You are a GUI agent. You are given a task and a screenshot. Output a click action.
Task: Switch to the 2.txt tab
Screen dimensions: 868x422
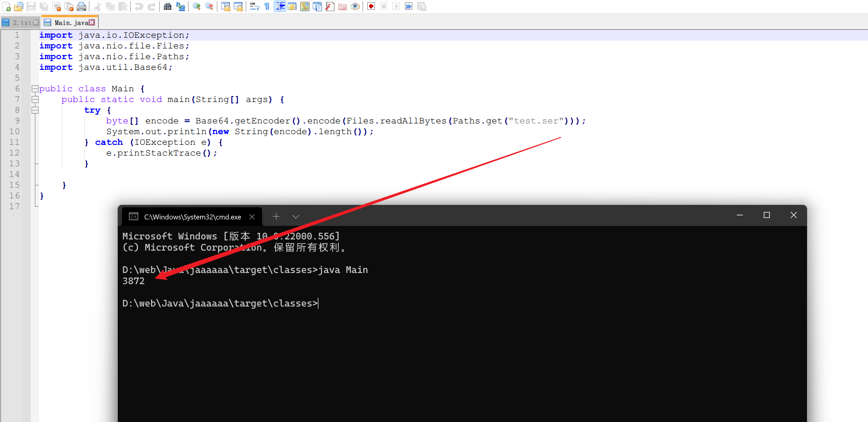pos(20,22)
